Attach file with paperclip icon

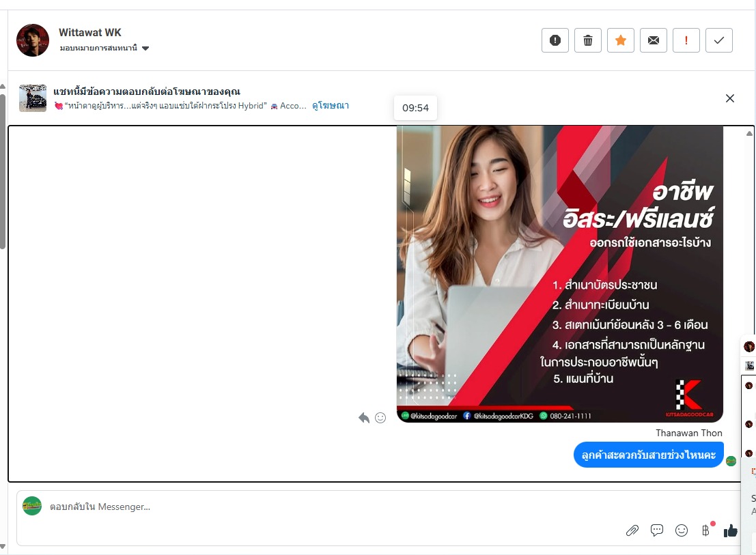[632, 530]
